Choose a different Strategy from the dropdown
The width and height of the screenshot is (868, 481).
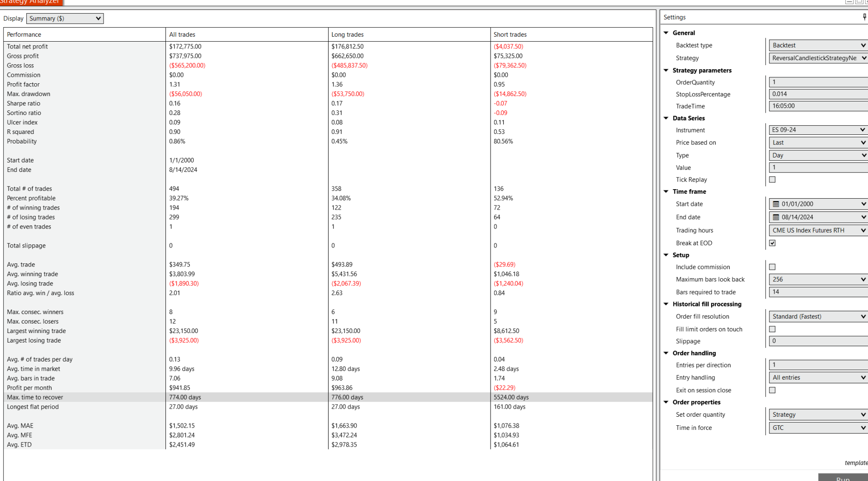(x=818, y=58)
